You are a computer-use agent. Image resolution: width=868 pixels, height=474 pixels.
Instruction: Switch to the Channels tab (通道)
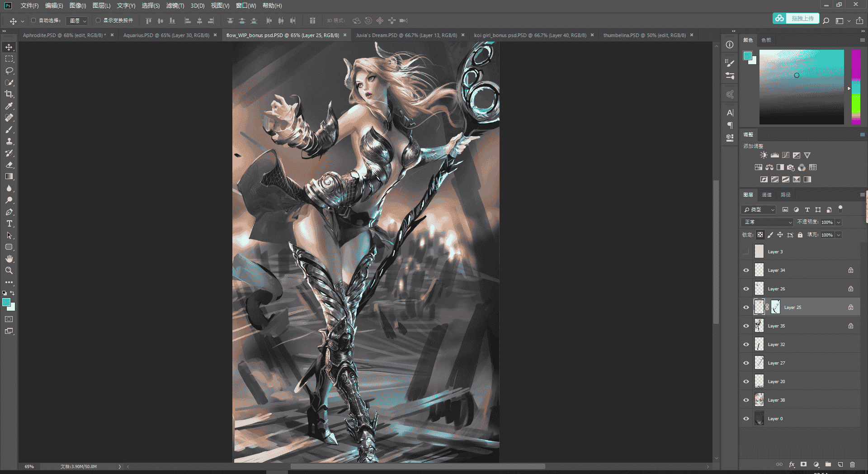[767, 195]
